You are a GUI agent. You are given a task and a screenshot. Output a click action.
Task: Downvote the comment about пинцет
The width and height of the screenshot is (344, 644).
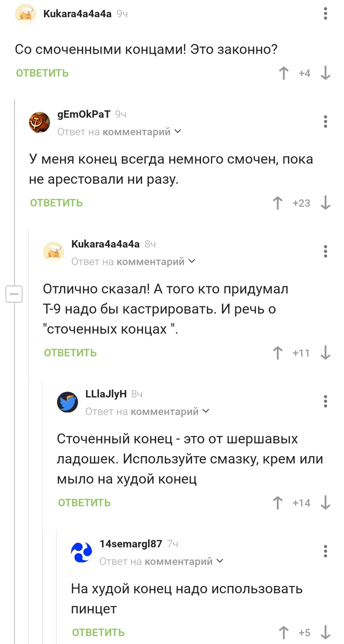(325, 632)
